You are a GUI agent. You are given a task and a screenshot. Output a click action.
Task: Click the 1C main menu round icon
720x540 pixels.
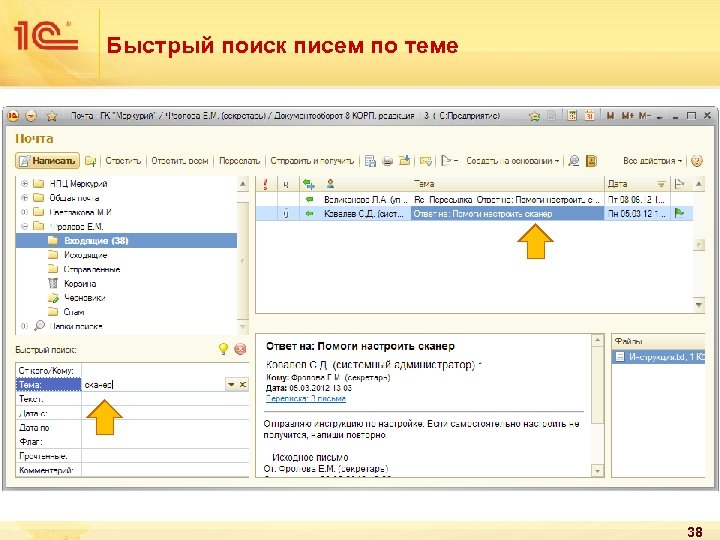pyautogui.click(x=13, y=116)
